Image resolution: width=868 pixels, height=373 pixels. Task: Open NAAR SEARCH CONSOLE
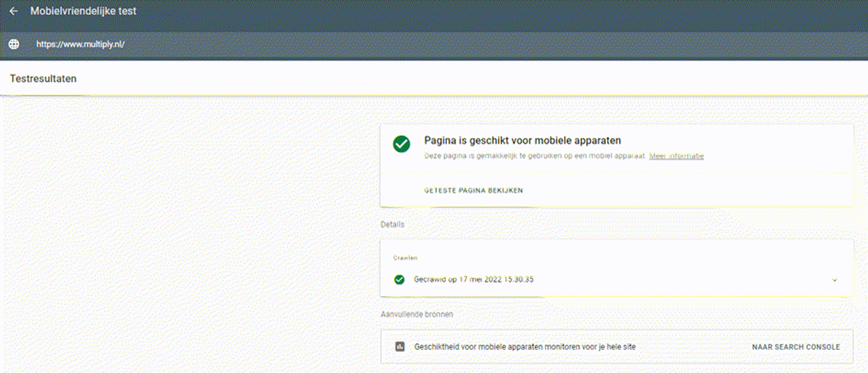tap(796, 347)
